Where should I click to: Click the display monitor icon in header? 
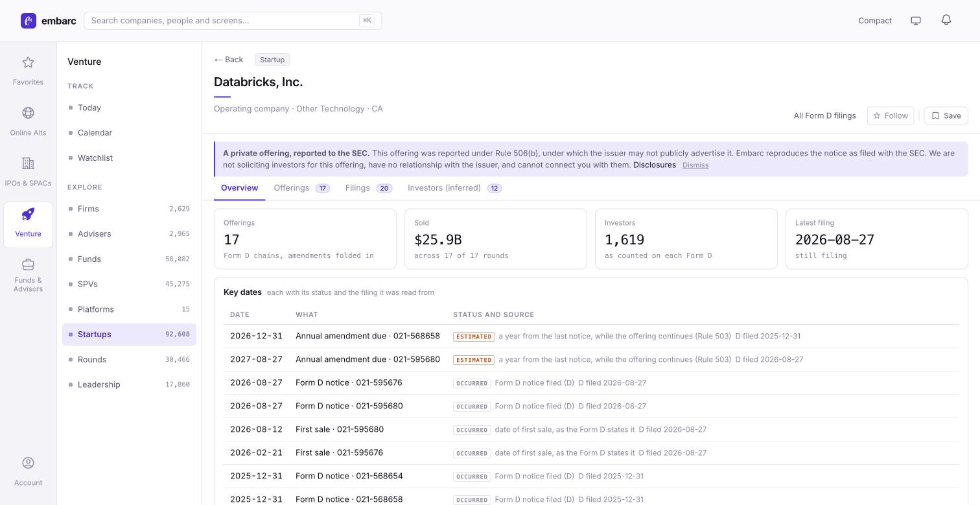pyautogui.click(x=916, y=21)
